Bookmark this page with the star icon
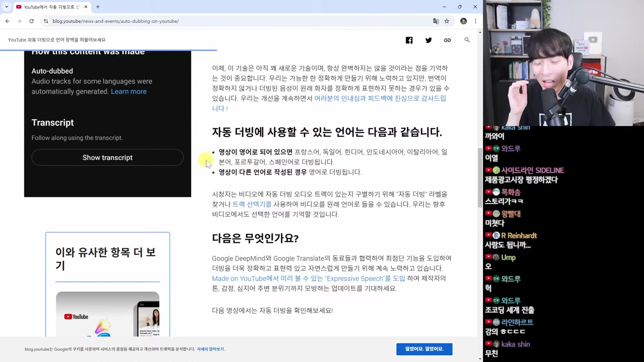This screenshot has width=644, height=362. (447, 21)
